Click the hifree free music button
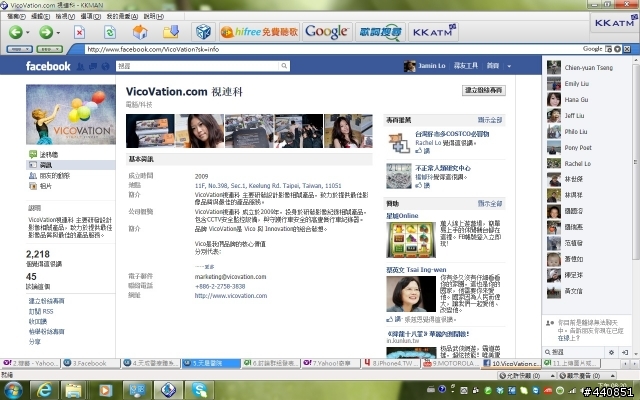The image size is (640, 400). [x=259, y=32]
